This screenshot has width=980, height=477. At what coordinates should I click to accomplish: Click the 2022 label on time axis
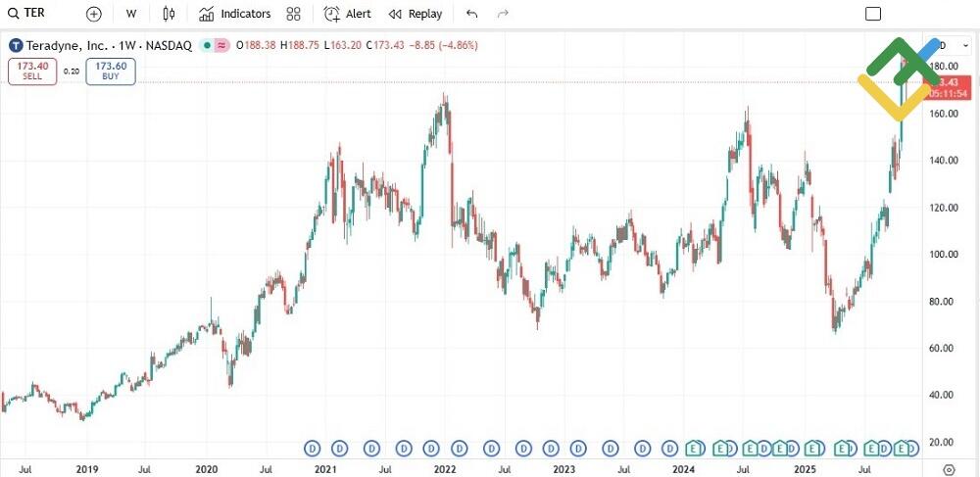click(444, 468)
